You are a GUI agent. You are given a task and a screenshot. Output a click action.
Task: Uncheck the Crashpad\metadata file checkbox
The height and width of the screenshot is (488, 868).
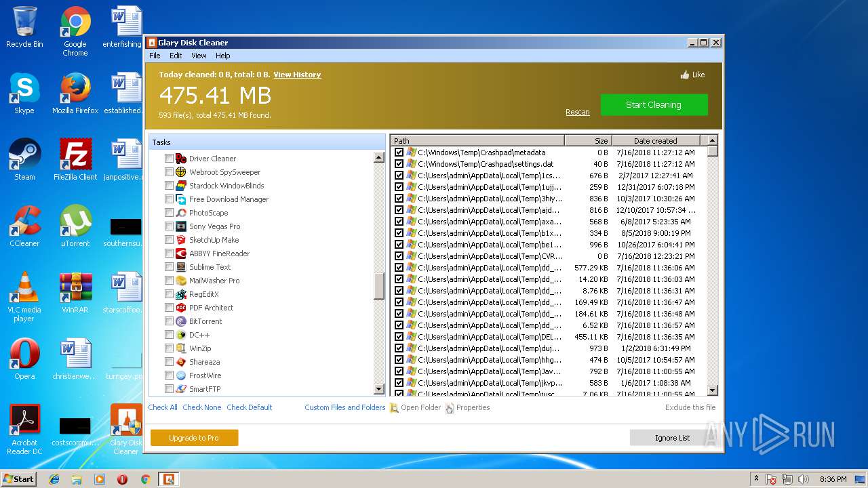click(399, 152)
